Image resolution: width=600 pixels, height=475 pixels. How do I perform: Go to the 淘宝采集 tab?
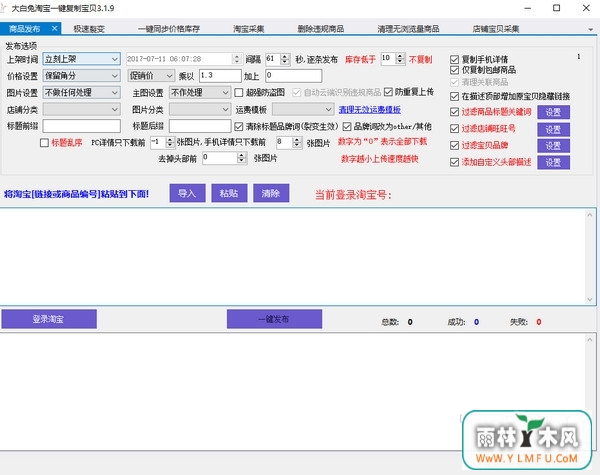249,29
